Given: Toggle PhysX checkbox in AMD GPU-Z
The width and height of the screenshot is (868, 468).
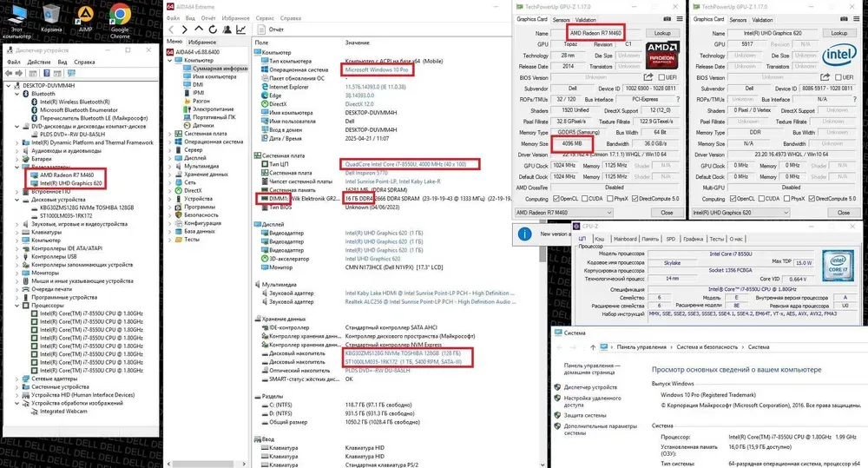Looking at the screenshot, I should click(x=609, y=198).
